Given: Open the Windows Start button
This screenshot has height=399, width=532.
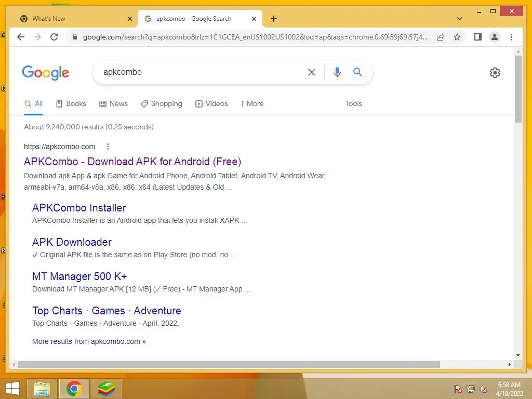Looking at the screenshot, I should tap(12, 389).
